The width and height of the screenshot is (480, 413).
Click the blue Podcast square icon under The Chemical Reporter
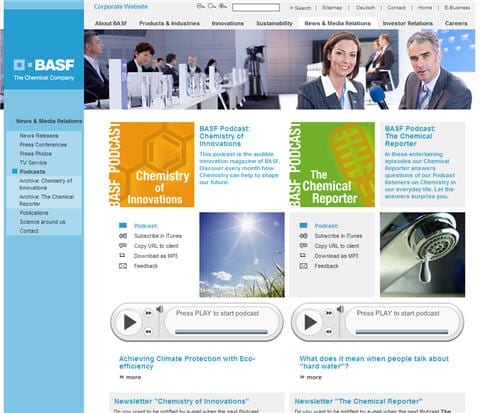(303, 225)
